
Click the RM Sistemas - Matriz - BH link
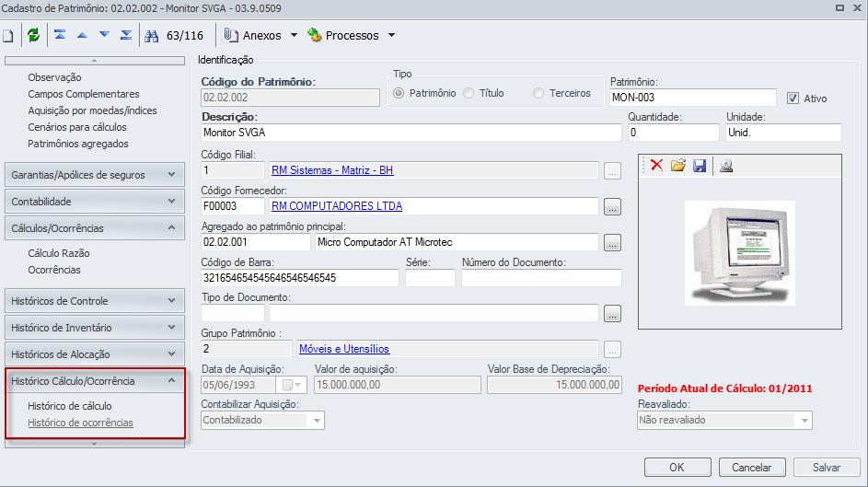(332, 170)
